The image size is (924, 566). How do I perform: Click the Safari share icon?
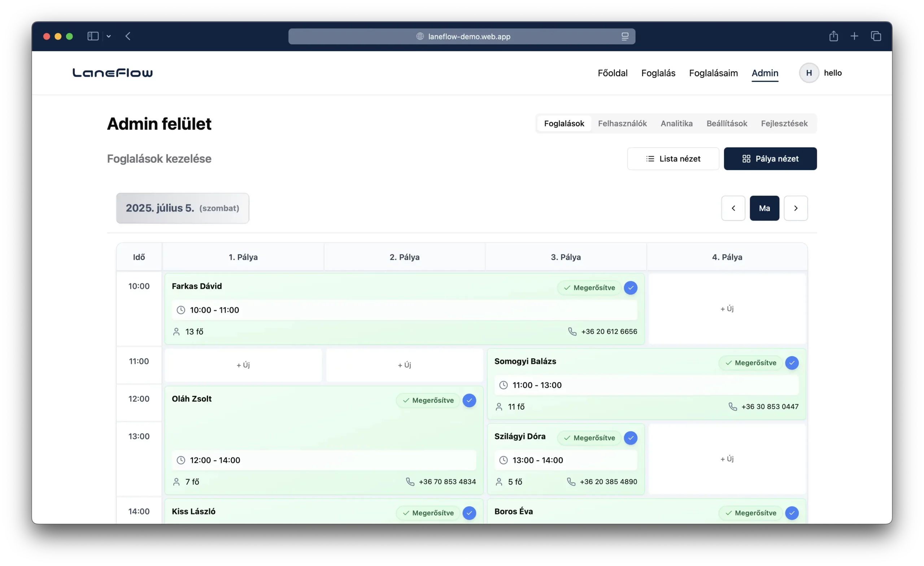833,36
